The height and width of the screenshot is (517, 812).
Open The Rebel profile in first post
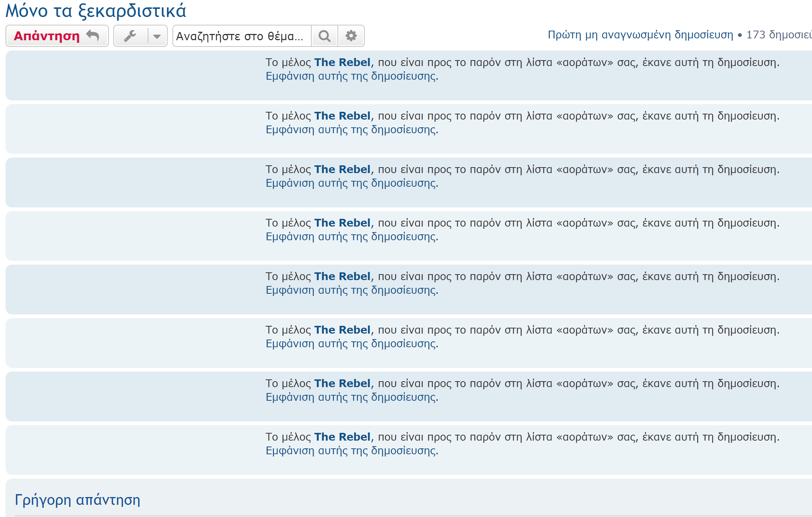pyautogui.click(x=342, y=62)
